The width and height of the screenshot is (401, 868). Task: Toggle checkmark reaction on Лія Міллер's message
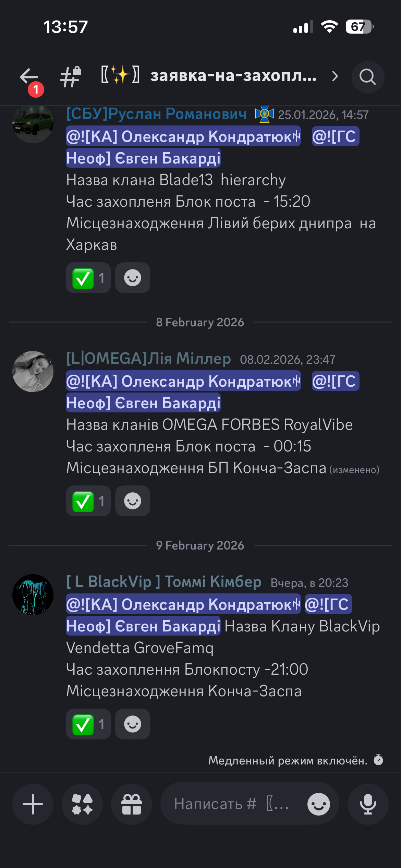(x=88, y=501)
